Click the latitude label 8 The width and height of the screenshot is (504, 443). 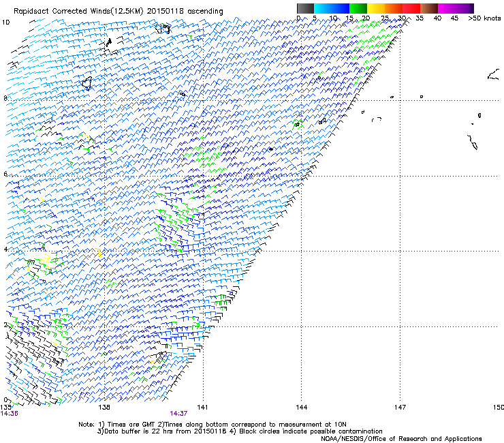[x=5, y=98]
